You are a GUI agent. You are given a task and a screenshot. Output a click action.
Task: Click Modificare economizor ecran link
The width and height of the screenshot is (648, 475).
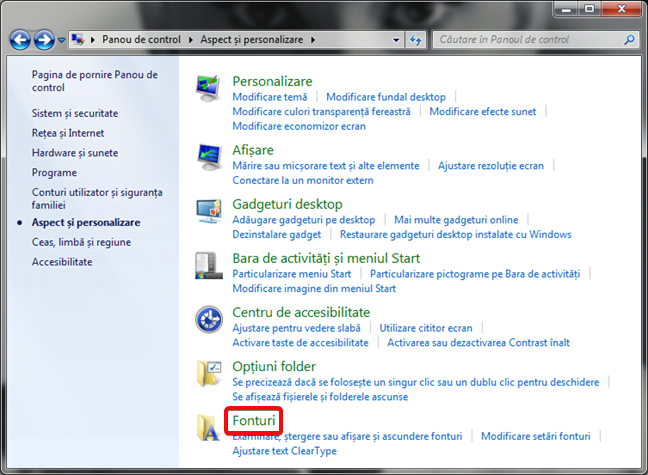[x=299, y=126]
